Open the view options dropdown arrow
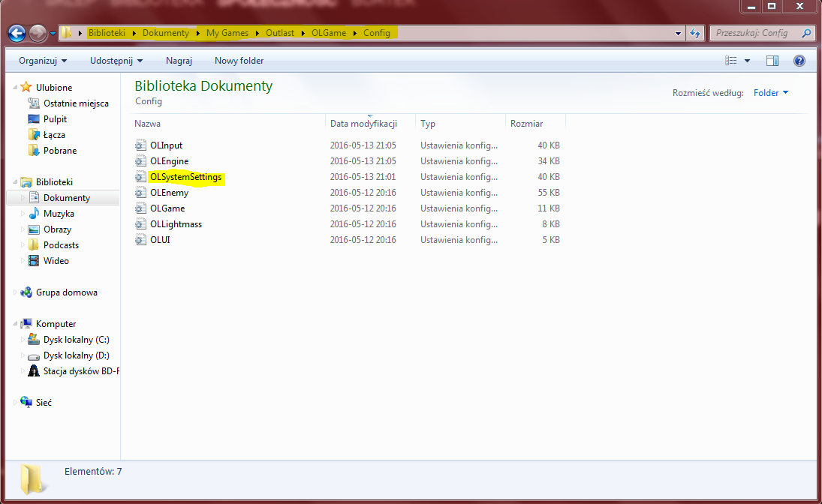822x504 pixels. 747,61
